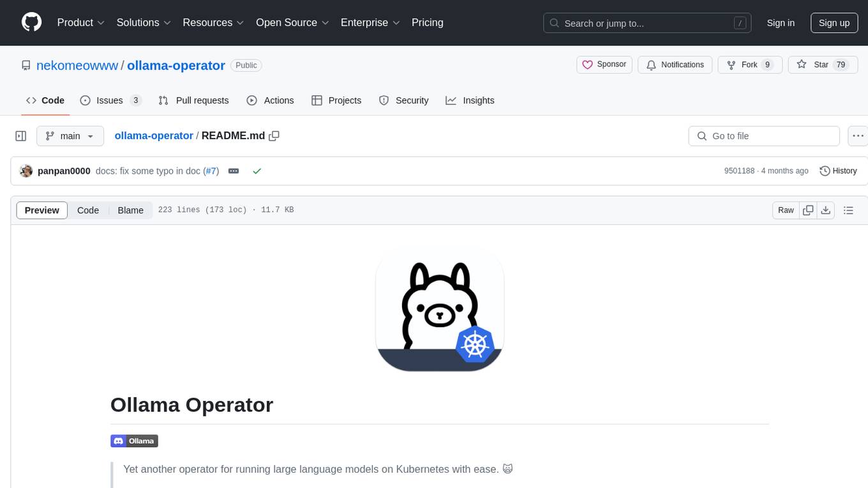Select the Preview view mode

pyautogui.click(x=42, y=210)
